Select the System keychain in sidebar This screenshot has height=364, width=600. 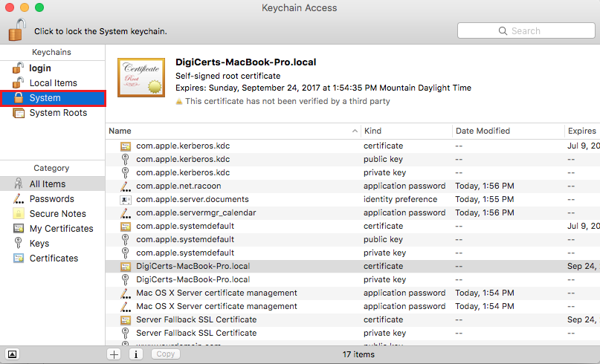(x=45, y=98)
